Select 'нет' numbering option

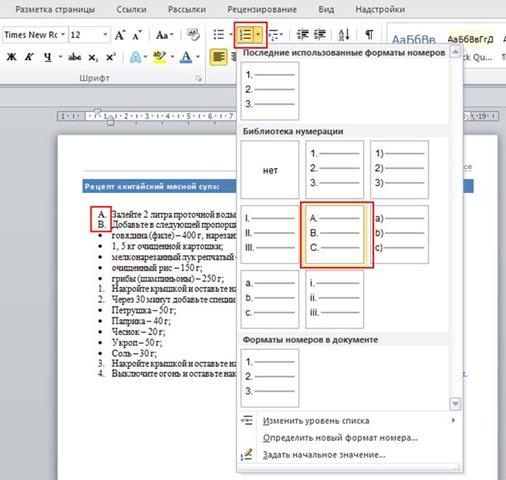click(270, 169)
